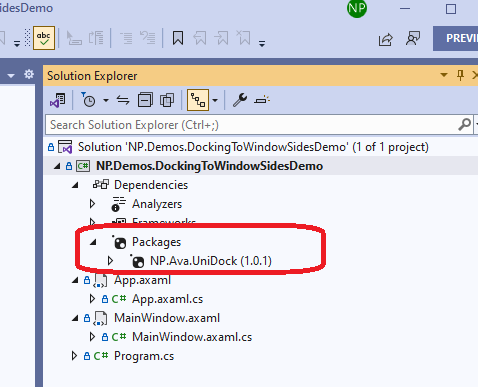Collapse the Packages node
This screenshot has width=478, height=387.
pyautogui.click(x=93, y=242)
